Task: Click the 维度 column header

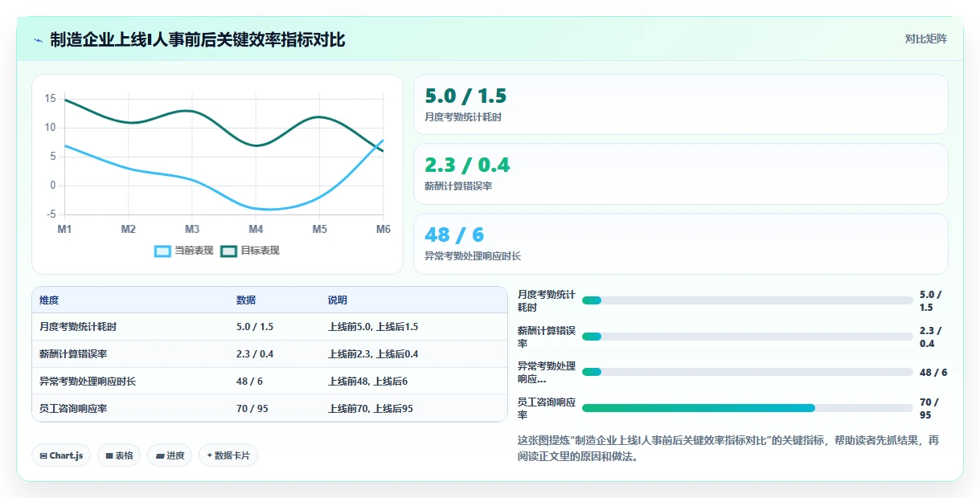Action: click(x=49, y=300)
